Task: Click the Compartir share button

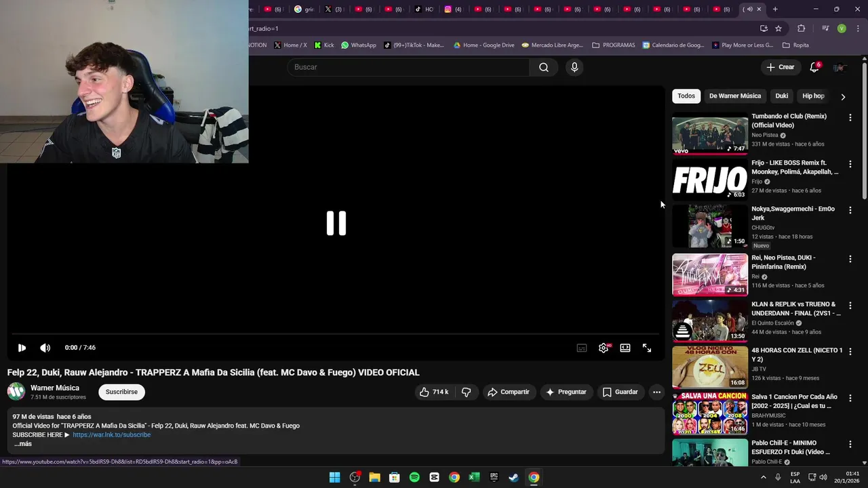Action: [509, 392]
